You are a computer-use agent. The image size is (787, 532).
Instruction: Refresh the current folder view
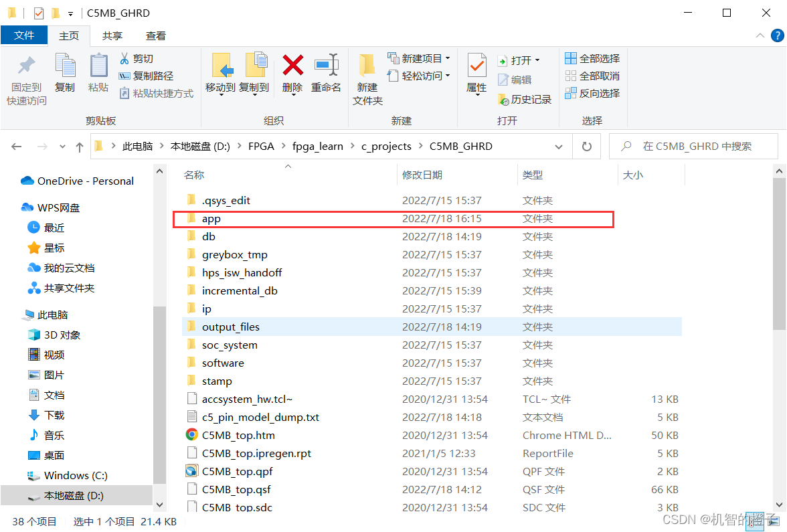tap(587, 147)
